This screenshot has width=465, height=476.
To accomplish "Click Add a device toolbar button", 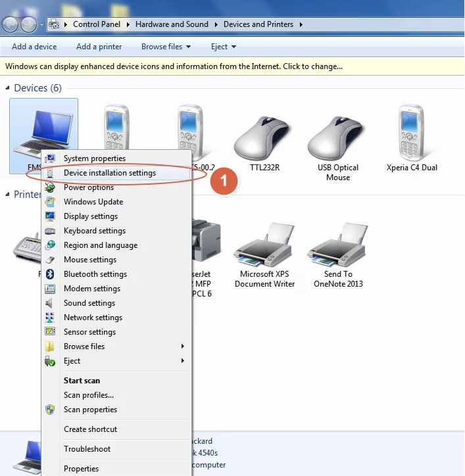I will click(34, 47).
